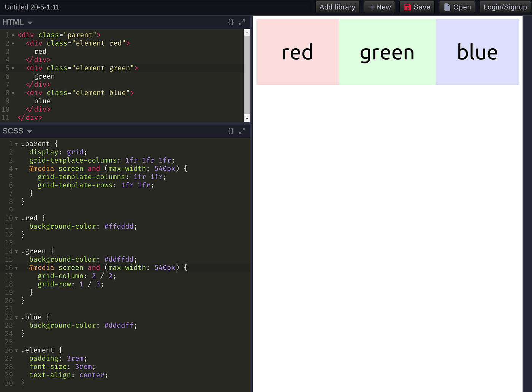Fold the .element rule on line 26

16,351
